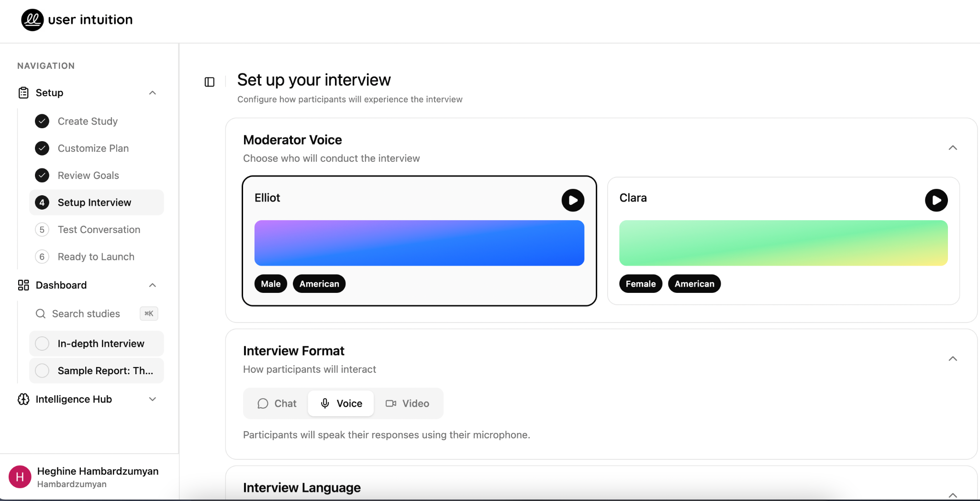Screen dimensions: 980x501
Task: Expand the Intelligence Hub section
Action: click(153, 399)
